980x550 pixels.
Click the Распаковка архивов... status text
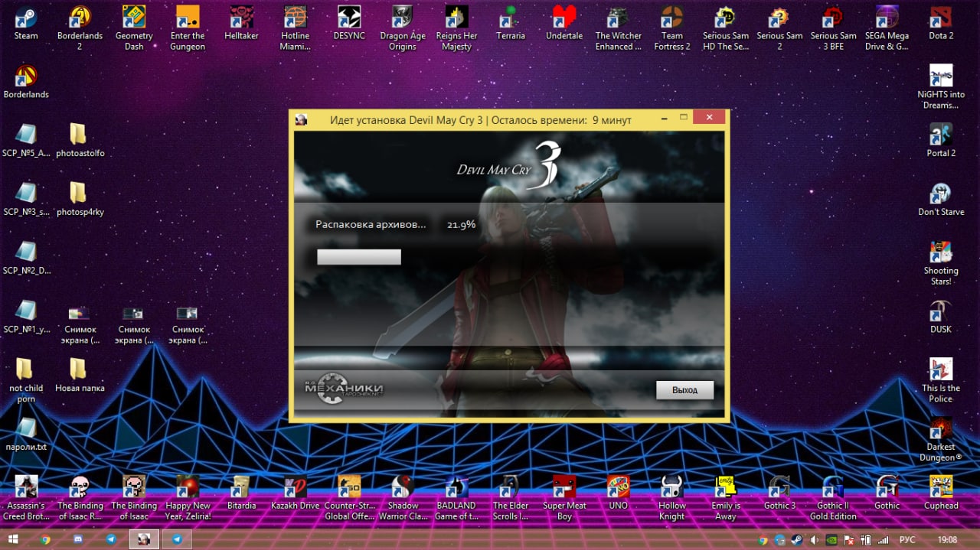coord(371,224)
